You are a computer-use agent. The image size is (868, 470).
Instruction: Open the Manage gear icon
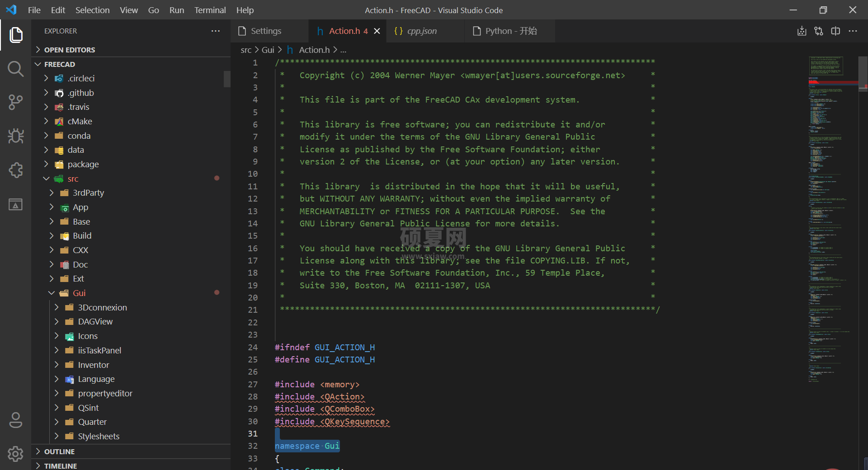tap(16, 454)
